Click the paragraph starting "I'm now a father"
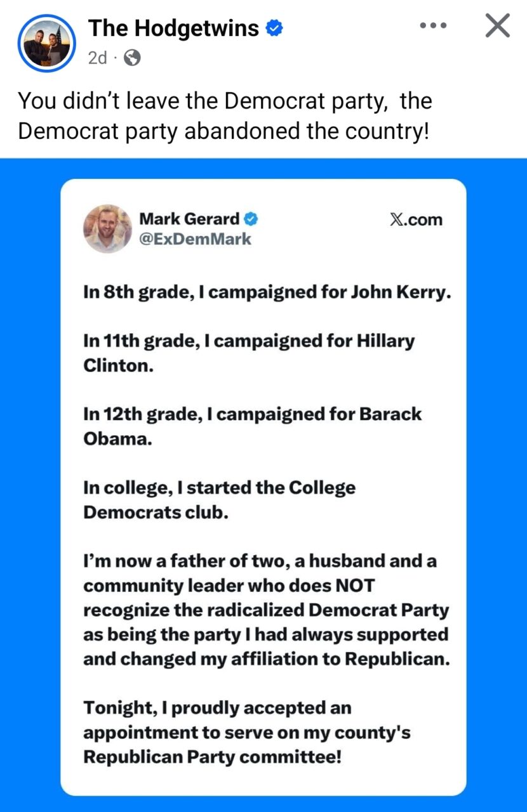This screenshot has height=812, width=527. coord(265,610)
